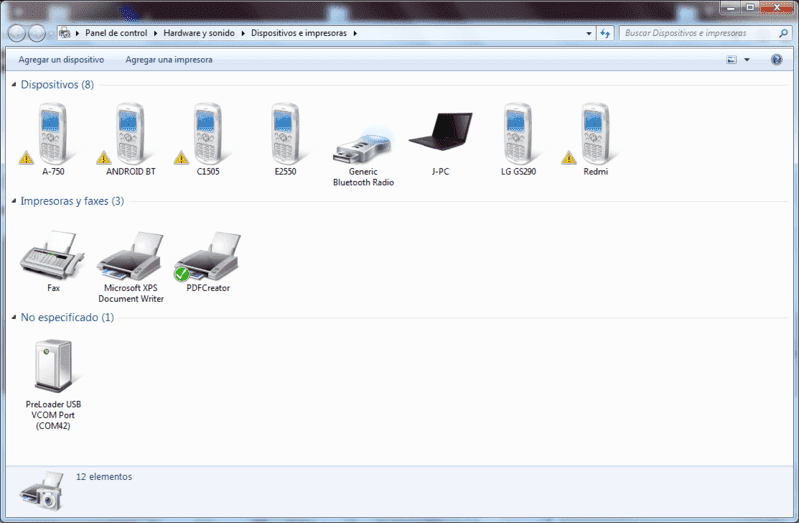
Task: Collapse the No especificado group
Action: 14,317
